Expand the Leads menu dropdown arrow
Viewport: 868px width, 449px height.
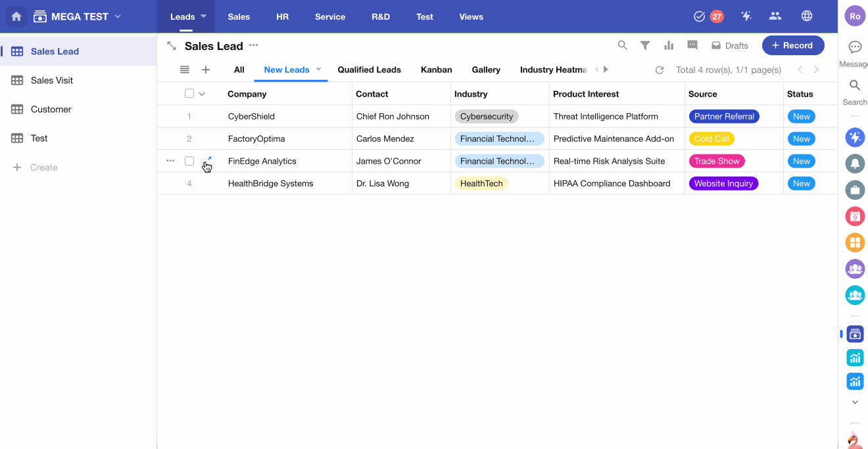(x=203, y=16)
